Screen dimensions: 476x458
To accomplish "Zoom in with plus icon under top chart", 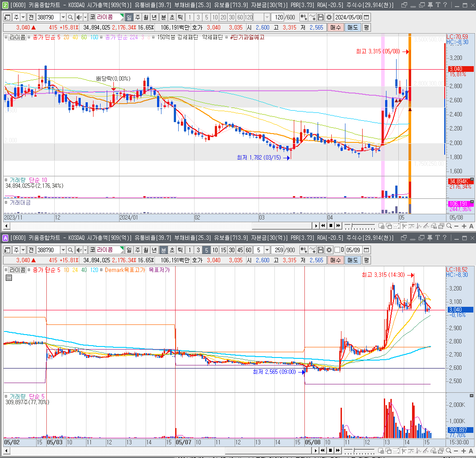I will (x=464, y=226).
